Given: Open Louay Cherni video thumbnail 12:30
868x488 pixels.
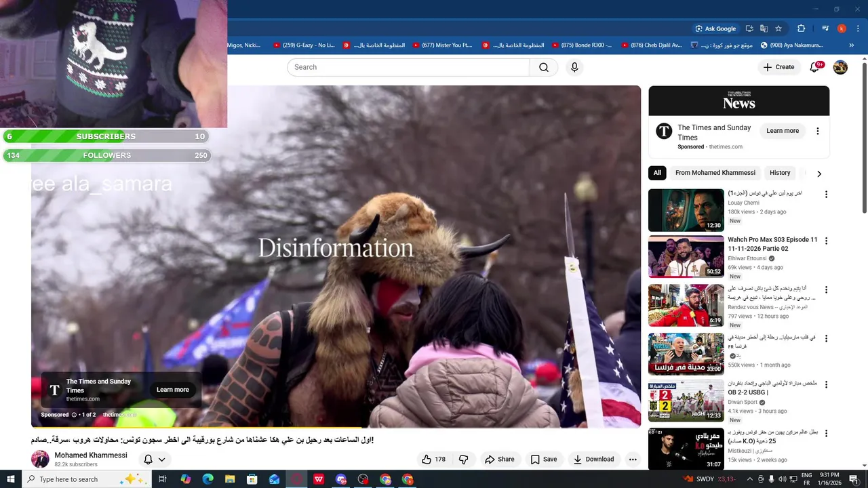Looking at the screenshot, I should [686, 210].
